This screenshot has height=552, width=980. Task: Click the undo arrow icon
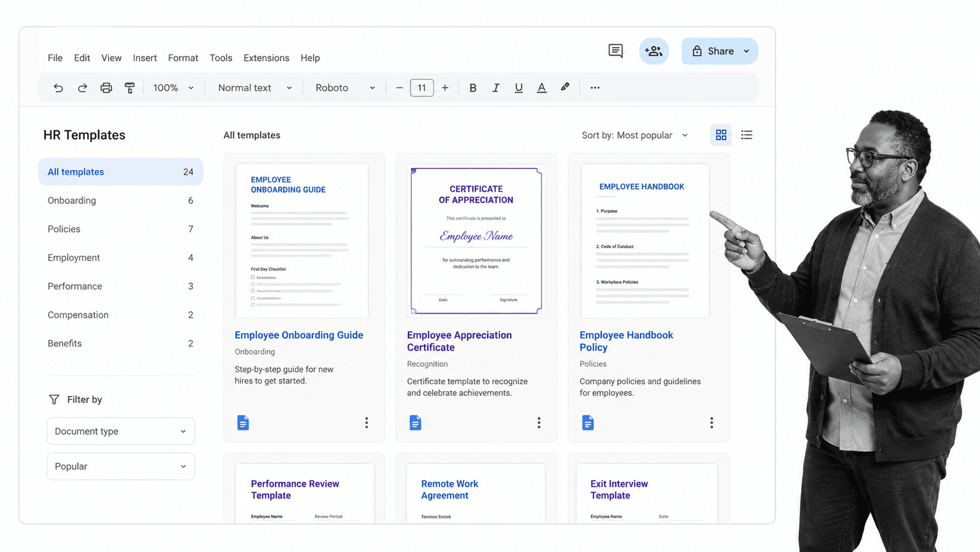tap(58, 88)
